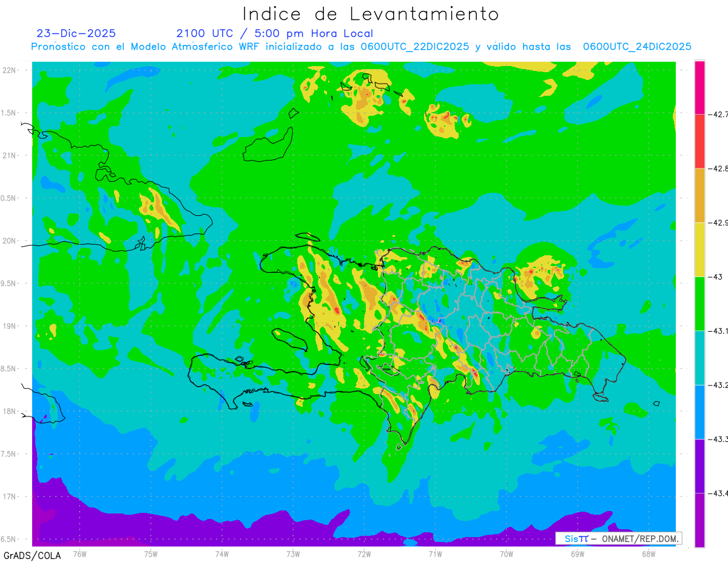Select the legend value "-43.3"
This screenshot has height=562, width=728.
[x=718, y=439]
